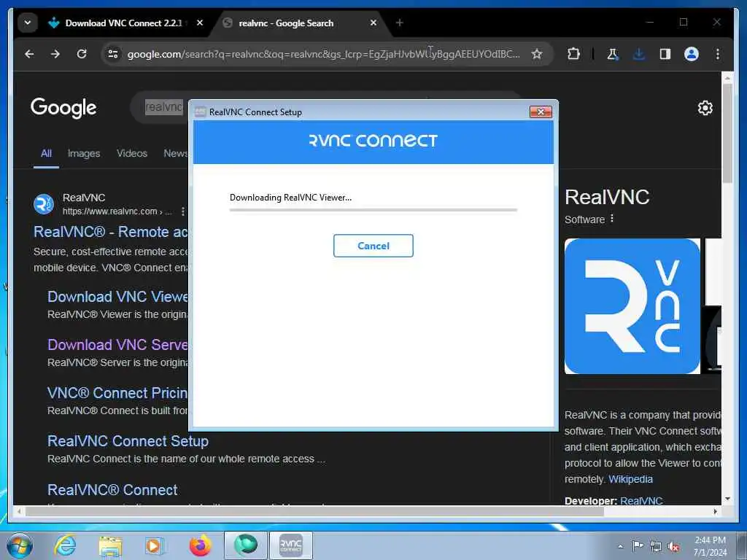Switch to News search results
Viewport: 747px width, 560px height.
click(176, 153)
